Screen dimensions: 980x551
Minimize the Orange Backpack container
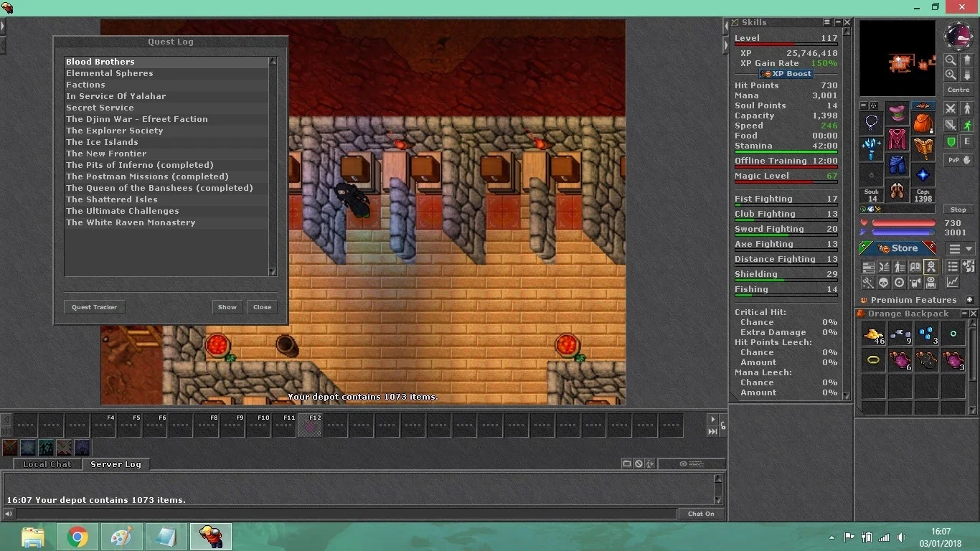click(x=963, y=314)
